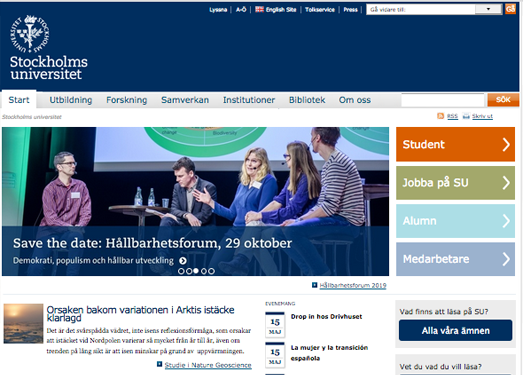Viewport: 523px width, 375px height.
Task: Open the Utbildning menu
Action: pyautogui.click(x=71, y=100)
